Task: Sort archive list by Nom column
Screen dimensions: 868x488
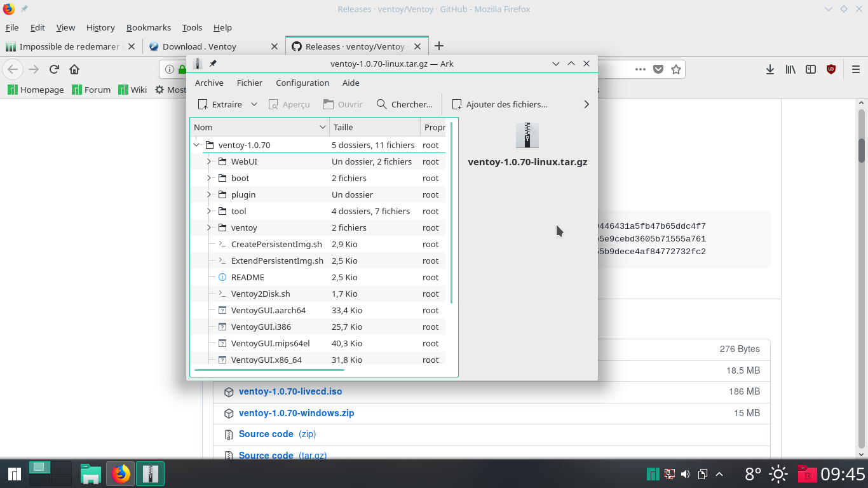Action: (260, 127)
